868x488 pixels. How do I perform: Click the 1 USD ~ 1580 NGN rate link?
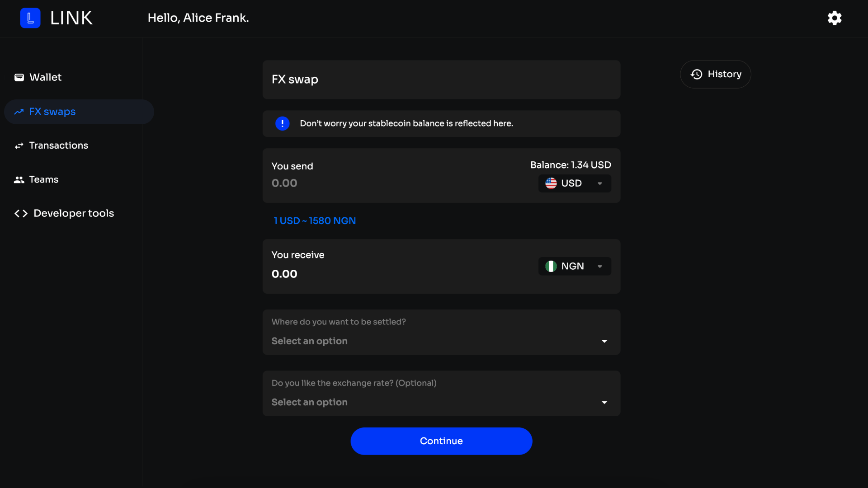(315, 221)
